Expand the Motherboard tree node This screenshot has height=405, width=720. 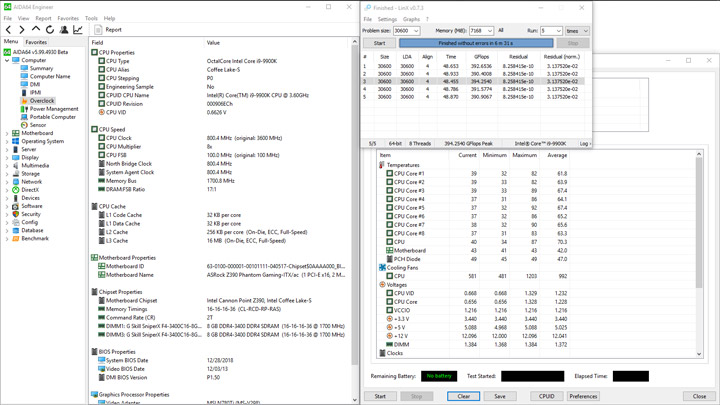coord(7,133)
